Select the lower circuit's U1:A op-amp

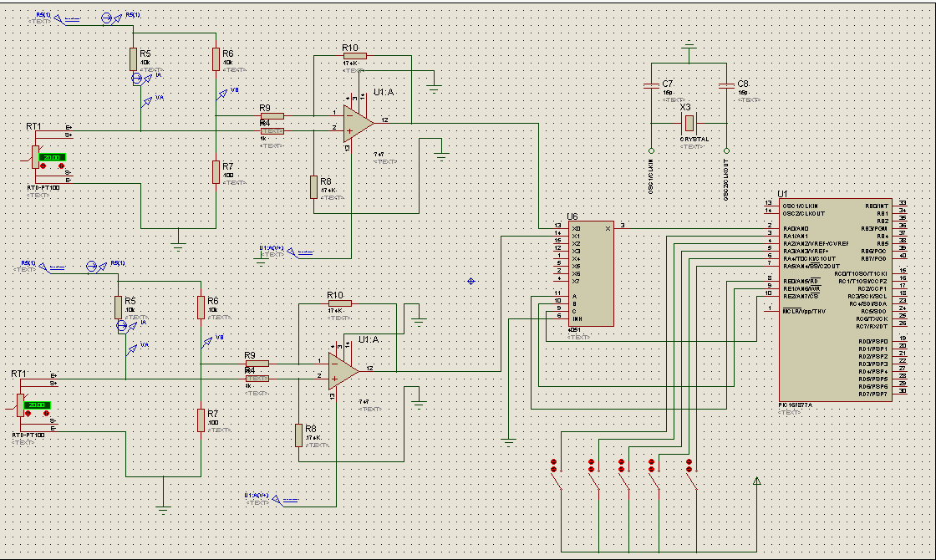[343, 371]
